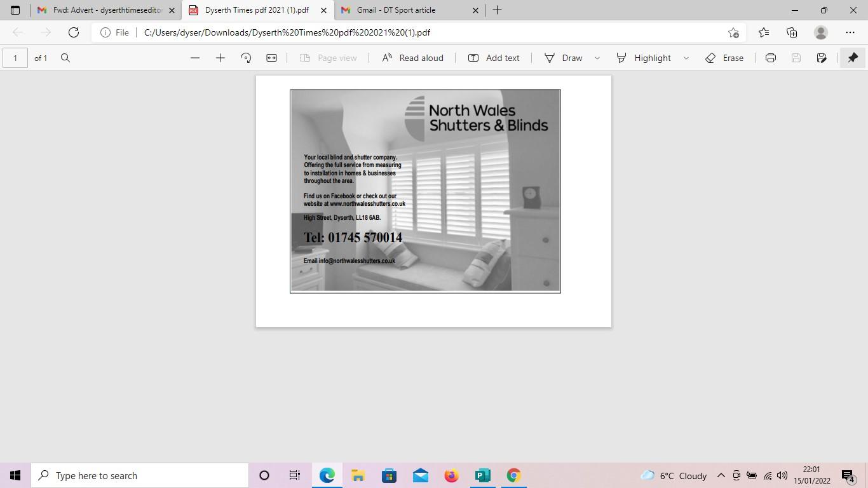Open Cortana from the taskbar
Screen dimensions: 868x488
(264, 475)
